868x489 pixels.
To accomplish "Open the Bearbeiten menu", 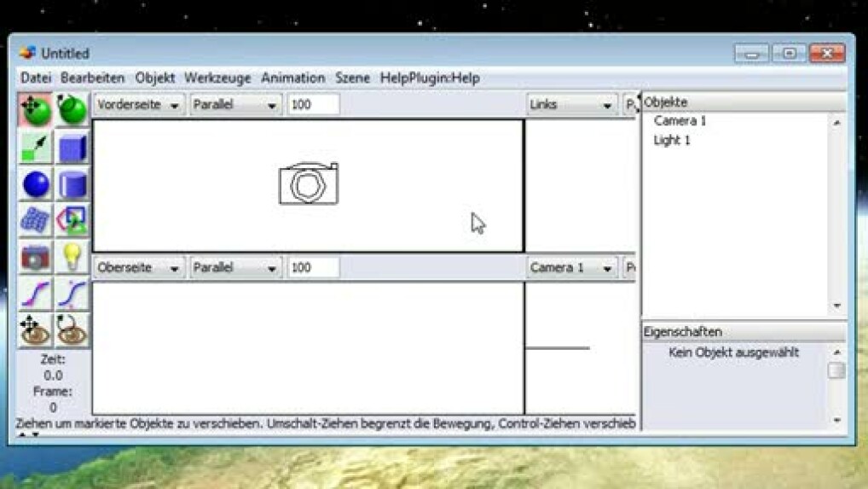I will pyautogui.click(x=93, y=78).
